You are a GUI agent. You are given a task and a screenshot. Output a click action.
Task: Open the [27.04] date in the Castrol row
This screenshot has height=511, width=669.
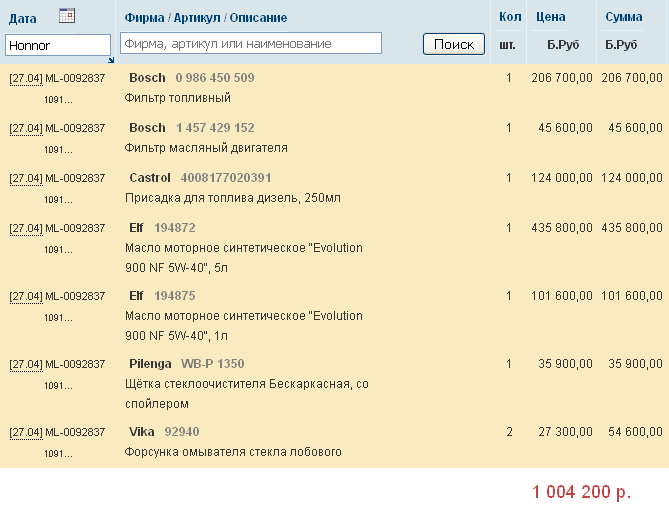pyautogui.click(x=26, y=179)
